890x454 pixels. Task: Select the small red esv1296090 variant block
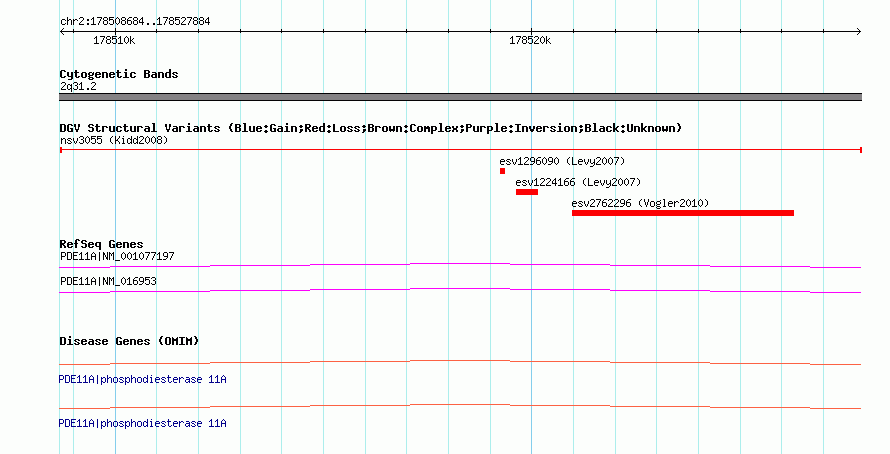click(502, 171)
